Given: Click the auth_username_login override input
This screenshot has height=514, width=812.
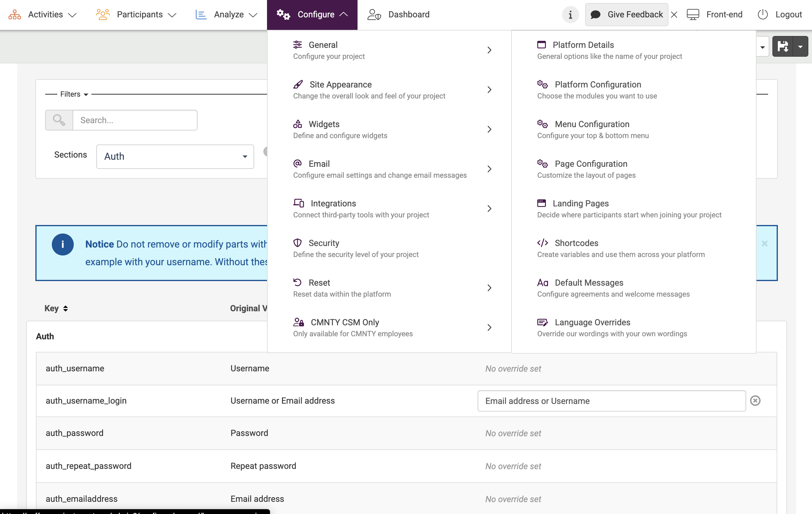Looking at the screenshot, I should (611, 401).
